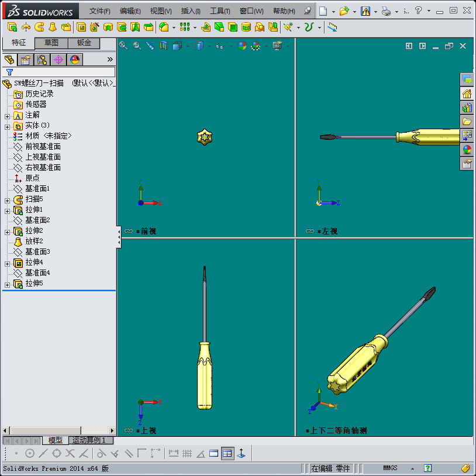Screen dimensions: 476x476
Task: Select the Intersect tool
Action: [260, 27]
